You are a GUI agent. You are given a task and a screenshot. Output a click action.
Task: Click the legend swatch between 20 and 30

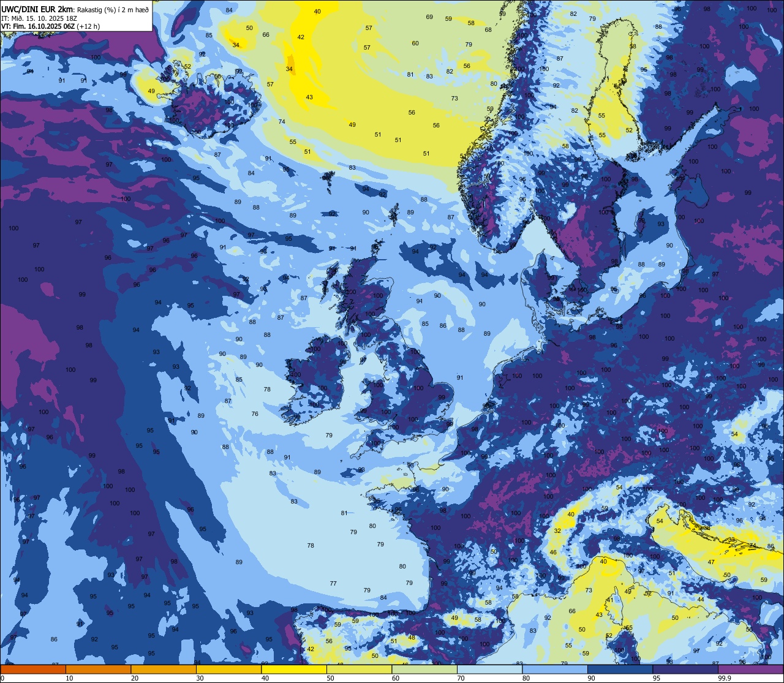click(163, 669)
